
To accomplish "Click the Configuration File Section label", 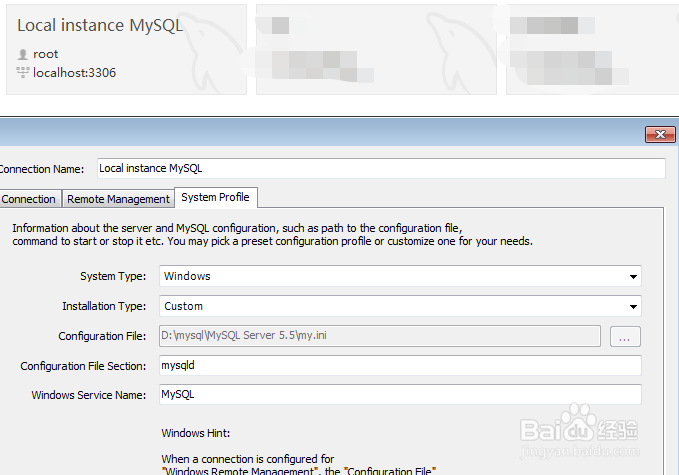I will click(83, 366).
